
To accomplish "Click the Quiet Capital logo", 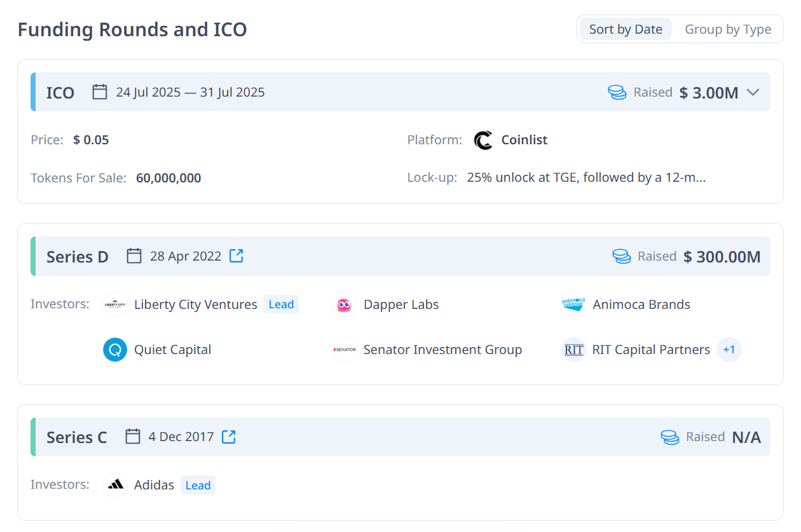I will pyautogui.click(x=115, y=350).
